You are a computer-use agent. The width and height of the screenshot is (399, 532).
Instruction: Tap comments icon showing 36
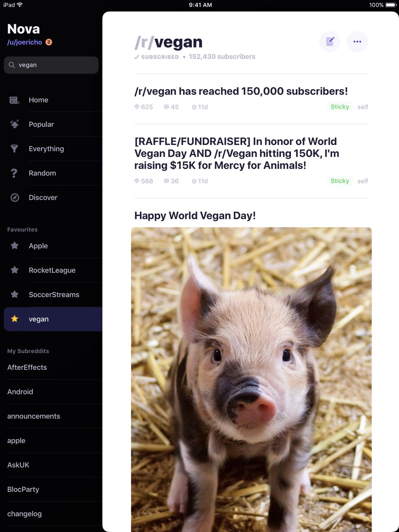166,181
